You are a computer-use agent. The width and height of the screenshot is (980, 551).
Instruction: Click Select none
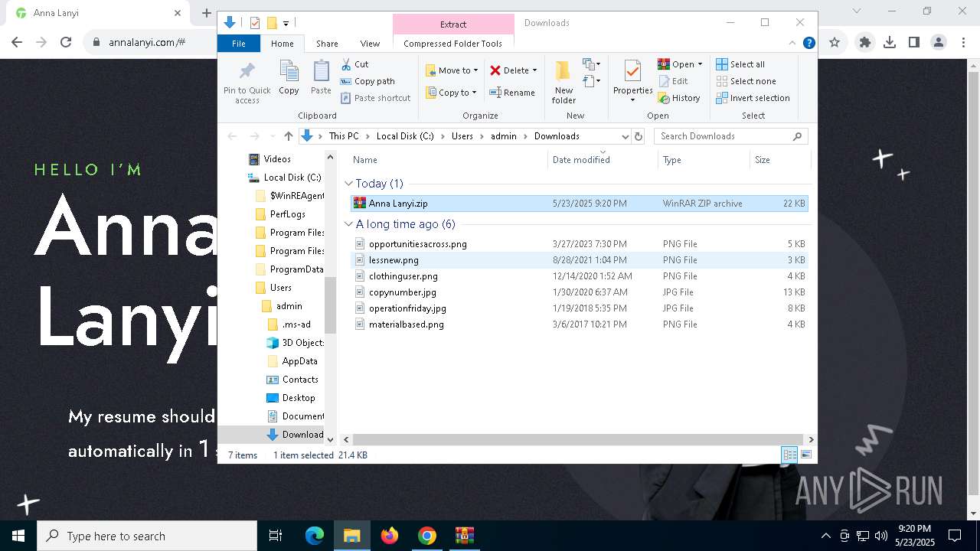(746, 81)
